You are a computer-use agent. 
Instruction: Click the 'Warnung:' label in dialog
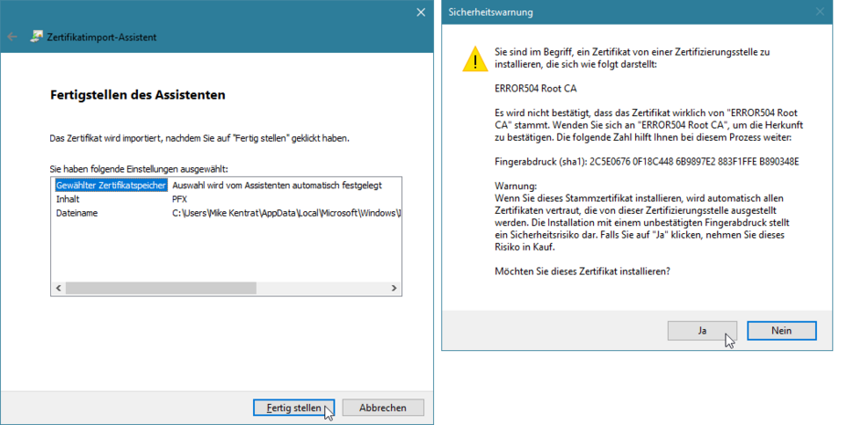coord(515,186)
